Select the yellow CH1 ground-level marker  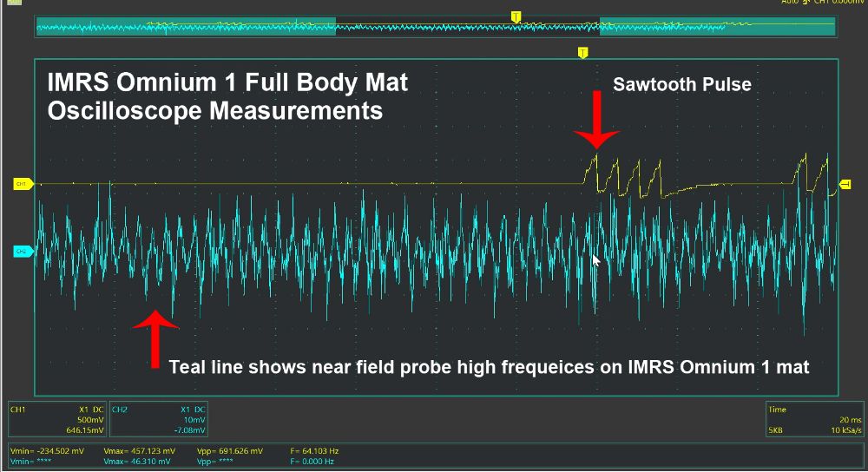click(x=23, y=184)
